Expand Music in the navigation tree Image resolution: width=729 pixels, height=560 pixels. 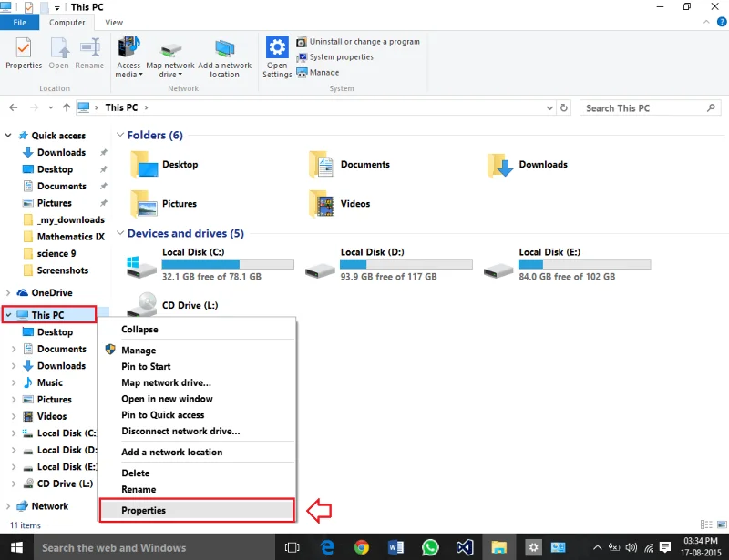pyautogui.click(x=14, y=382)
